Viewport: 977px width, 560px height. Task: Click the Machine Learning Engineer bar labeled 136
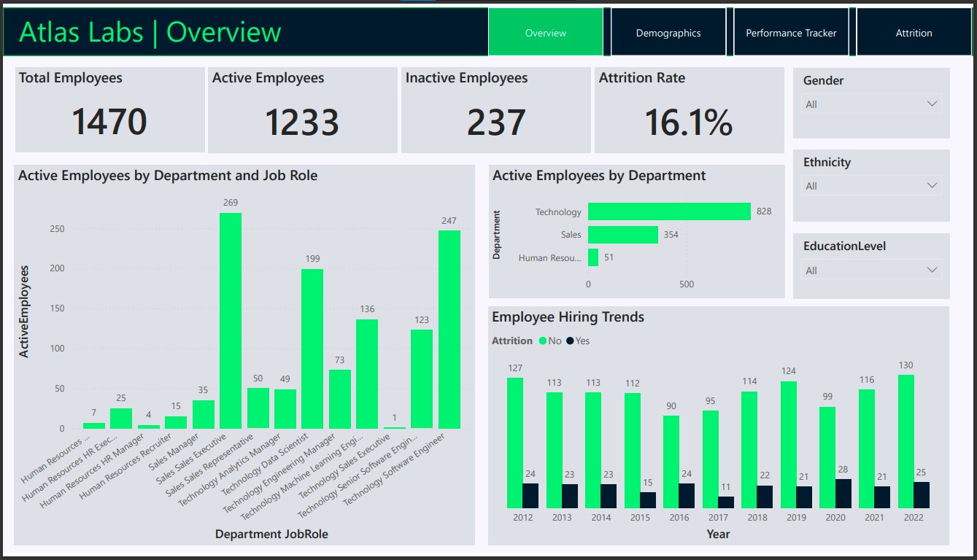[x=367, y=374]
